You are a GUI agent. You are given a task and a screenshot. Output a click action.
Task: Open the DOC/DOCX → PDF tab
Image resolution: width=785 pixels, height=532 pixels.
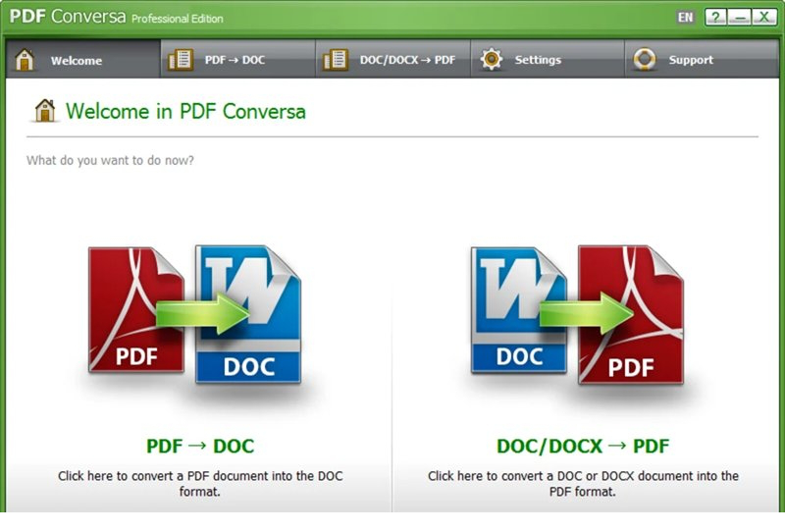tap(393, 60)
